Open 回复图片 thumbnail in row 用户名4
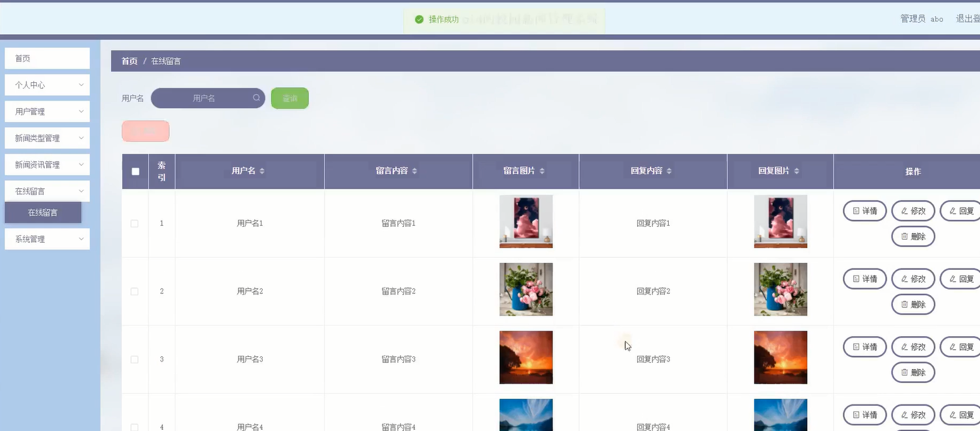The height and width of the screenshot is (431, 980). pyautogui.click(x=780, y=415)
